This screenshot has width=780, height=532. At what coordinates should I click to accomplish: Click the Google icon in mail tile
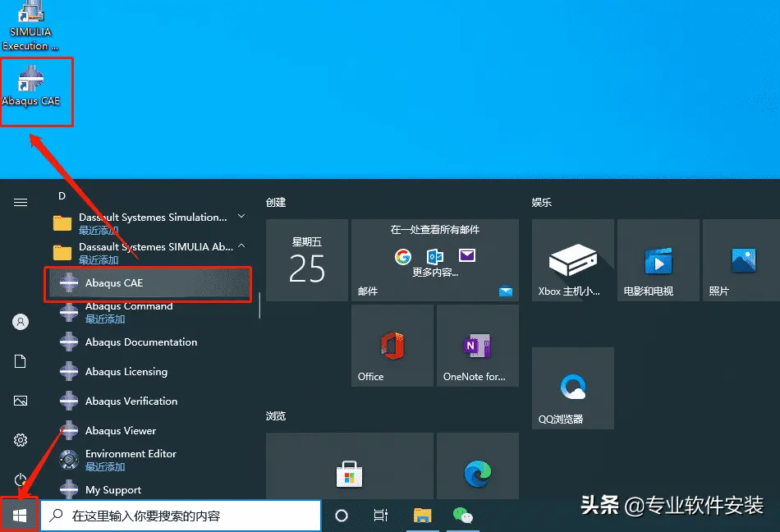tap(403, 256)
